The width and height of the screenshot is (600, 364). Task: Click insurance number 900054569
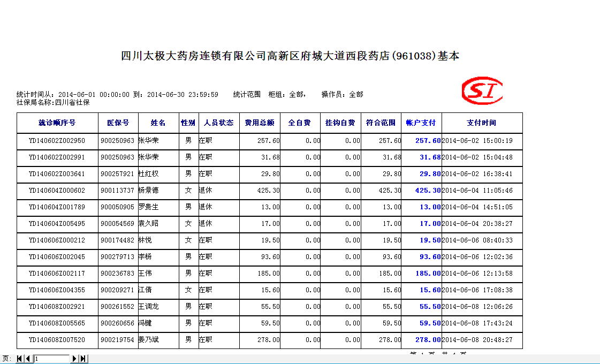pos(117,224)
